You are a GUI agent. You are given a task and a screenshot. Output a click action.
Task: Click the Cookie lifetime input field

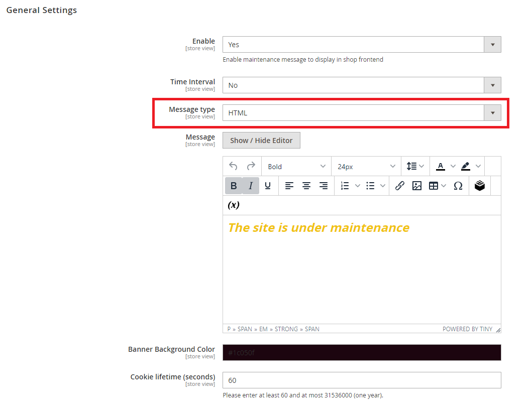(361, 380)
